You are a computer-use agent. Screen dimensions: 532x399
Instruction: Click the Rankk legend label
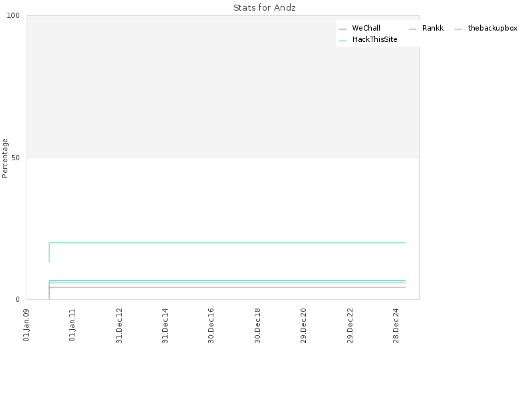[x=433, y=28]
